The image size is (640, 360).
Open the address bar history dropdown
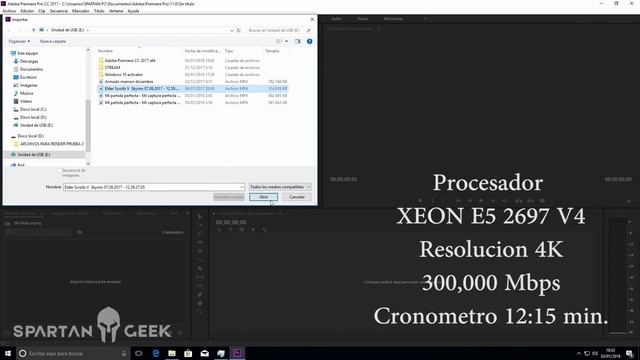click(232, 30)
